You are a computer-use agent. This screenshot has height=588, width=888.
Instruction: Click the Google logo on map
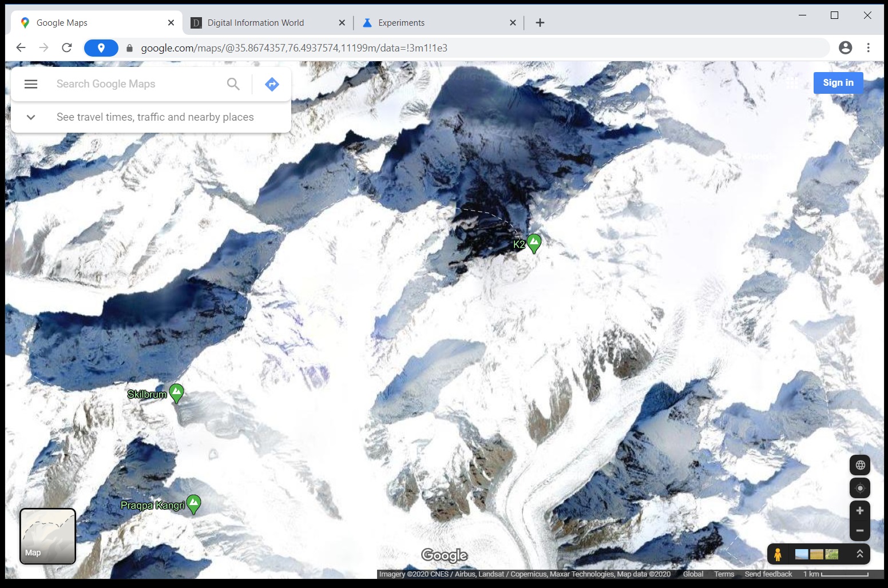[x=445, y=555]
